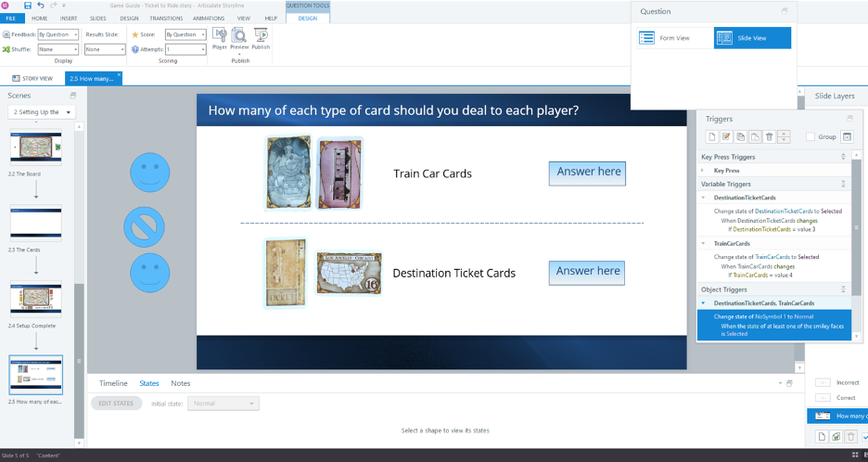Paste the copied trigger

pos(755,136)
